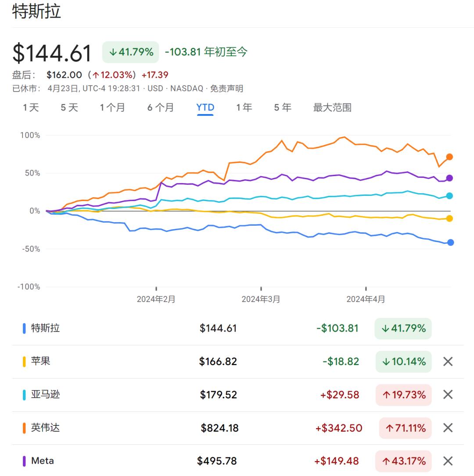
Task: Choose the 最大范围 time range
Action: point(332,108)
